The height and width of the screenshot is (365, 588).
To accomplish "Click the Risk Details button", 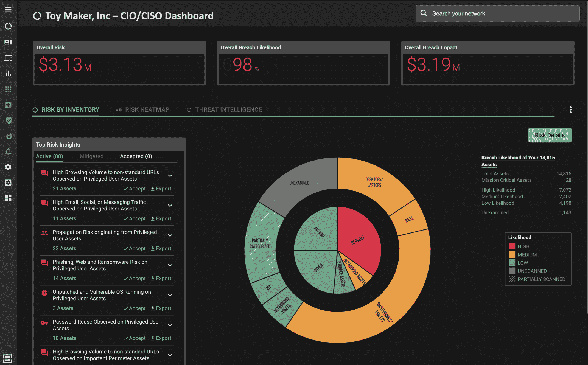I will 550,135.
